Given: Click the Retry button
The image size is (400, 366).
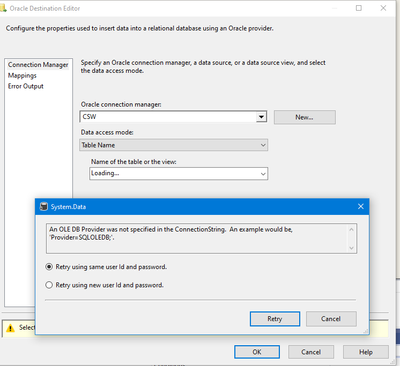Looking at the screenshot, I should 275,319.
